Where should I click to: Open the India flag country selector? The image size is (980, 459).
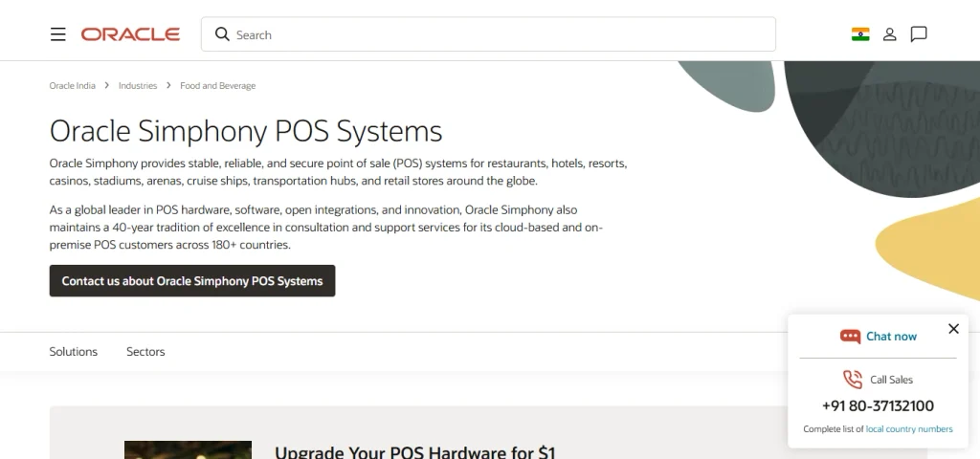(x=860, y=34)
